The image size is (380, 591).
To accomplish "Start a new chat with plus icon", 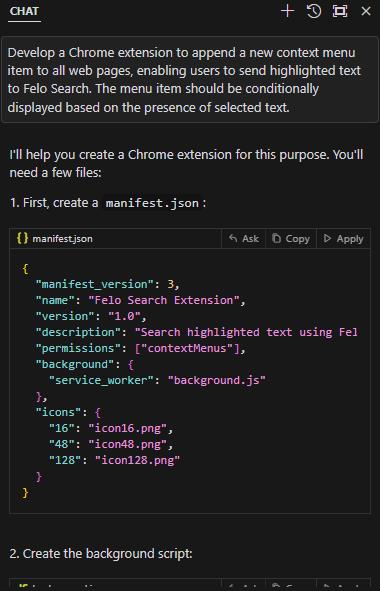I will [x=288, y=11].
